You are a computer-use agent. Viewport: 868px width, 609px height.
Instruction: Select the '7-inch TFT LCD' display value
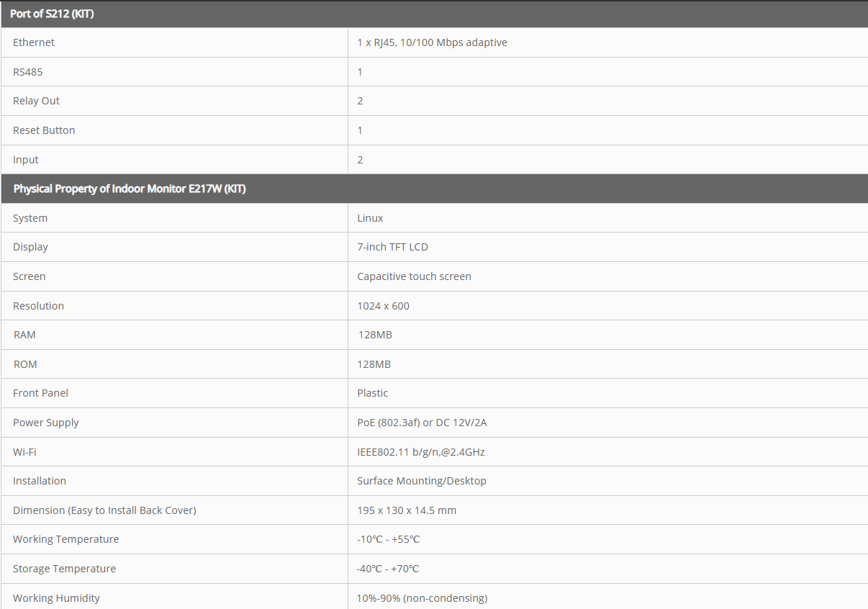pyautogui.click(x=392, y=247)
